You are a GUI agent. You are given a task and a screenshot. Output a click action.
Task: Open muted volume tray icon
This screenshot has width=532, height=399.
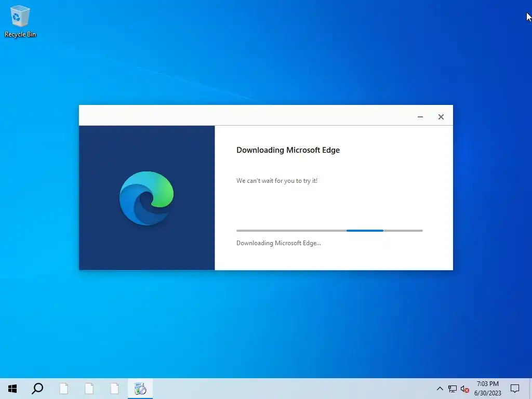point(465,389)
